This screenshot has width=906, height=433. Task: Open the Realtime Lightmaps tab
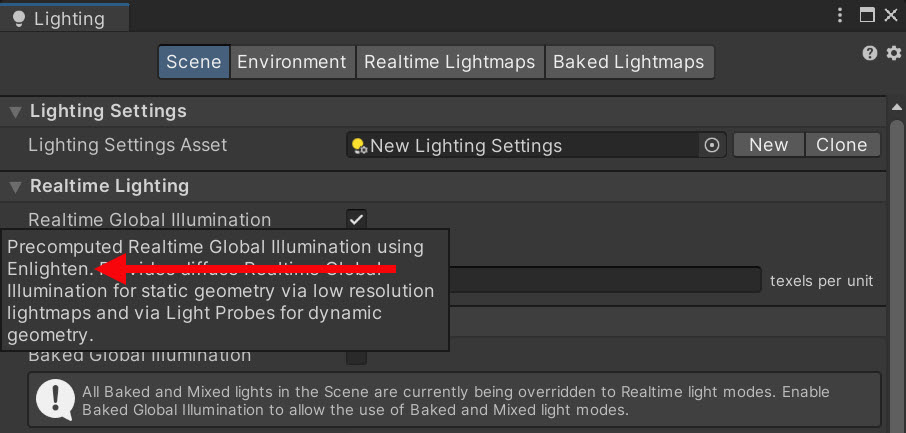click(x=450, y=62)
